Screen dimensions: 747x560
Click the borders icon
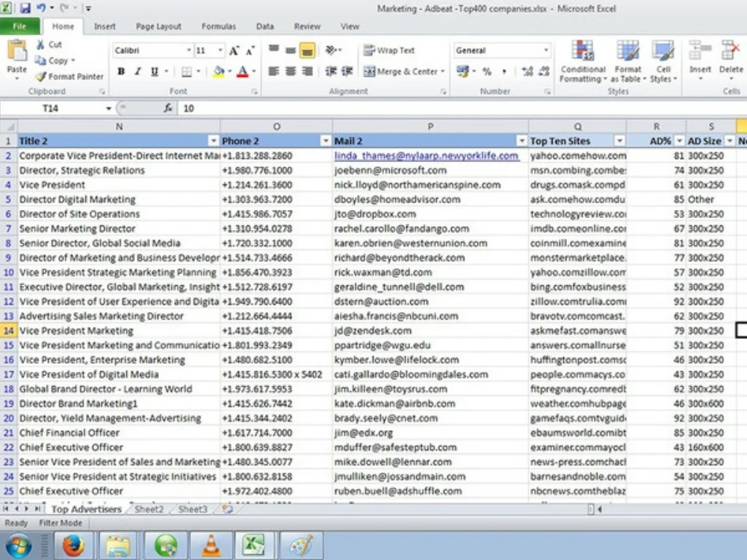tap(186, 72)
